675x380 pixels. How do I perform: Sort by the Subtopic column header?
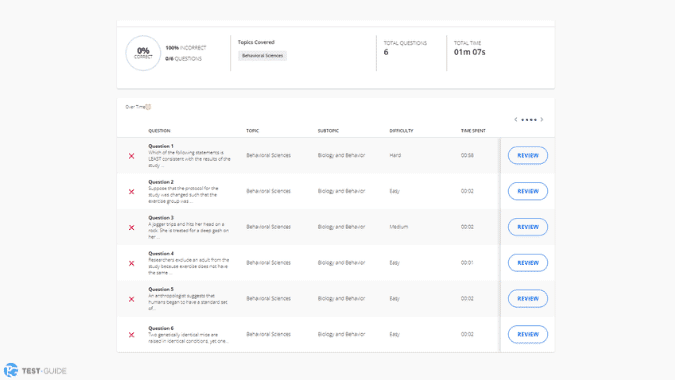(x=328, y=131)
